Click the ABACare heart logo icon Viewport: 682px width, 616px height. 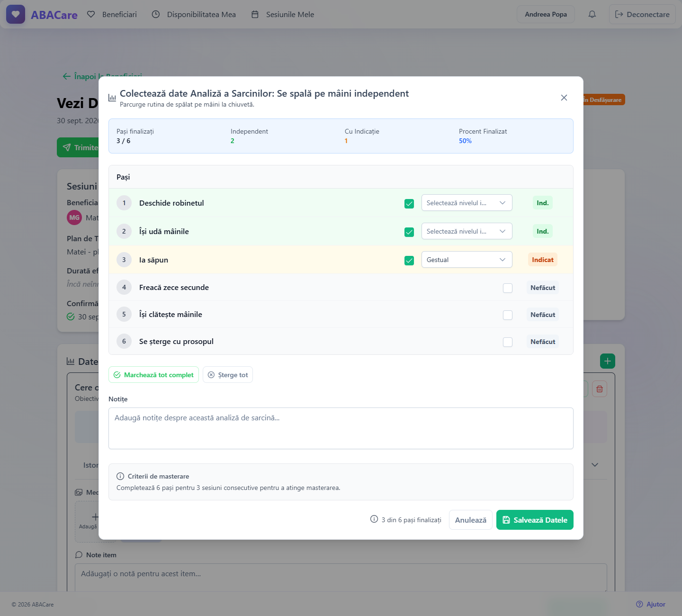pos(16,14)
